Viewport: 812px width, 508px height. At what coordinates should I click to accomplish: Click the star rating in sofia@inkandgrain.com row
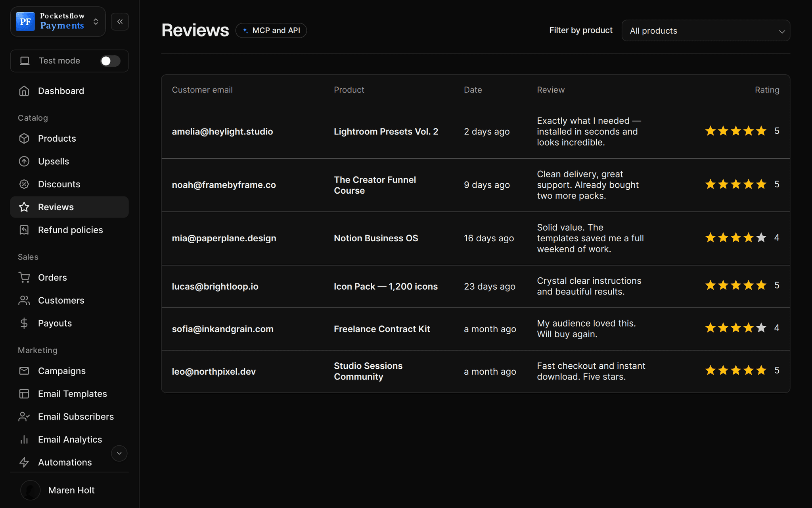pos(735,328)
